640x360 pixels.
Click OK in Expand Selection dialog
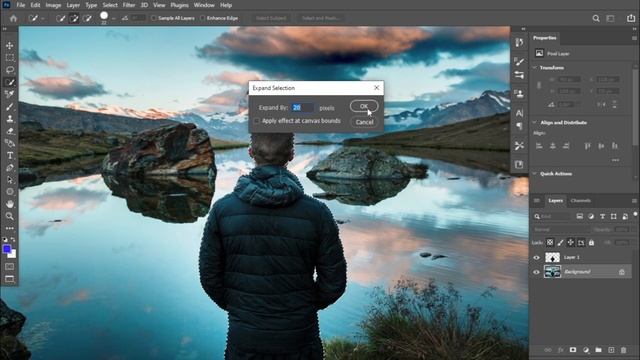click(x=364, y=106)
